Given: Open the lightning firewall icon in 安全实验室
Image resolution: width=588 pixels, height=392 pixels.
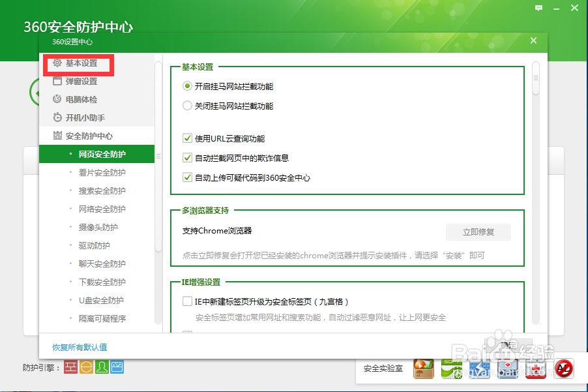Looking at the screenshot, I should pos(480,369).
